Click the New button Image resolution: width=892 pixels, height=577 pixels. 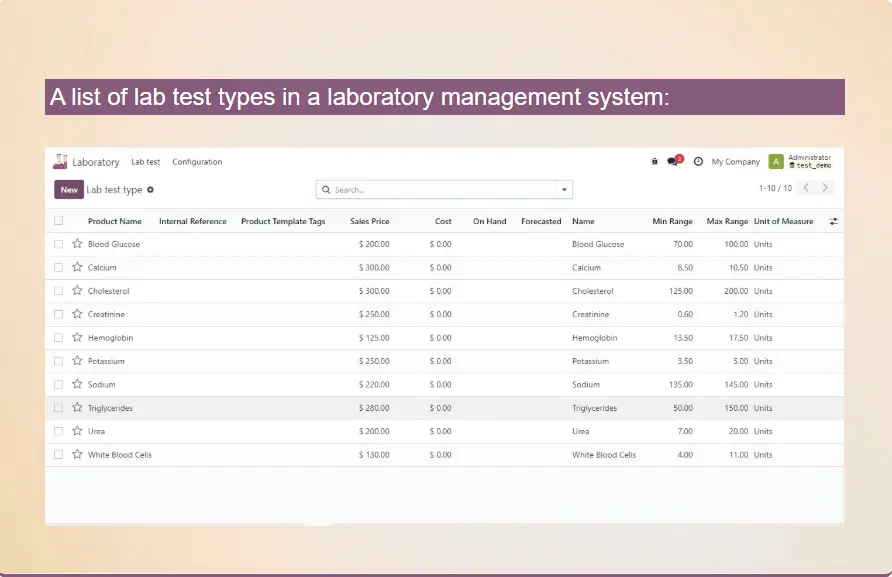tap(69, 189)
